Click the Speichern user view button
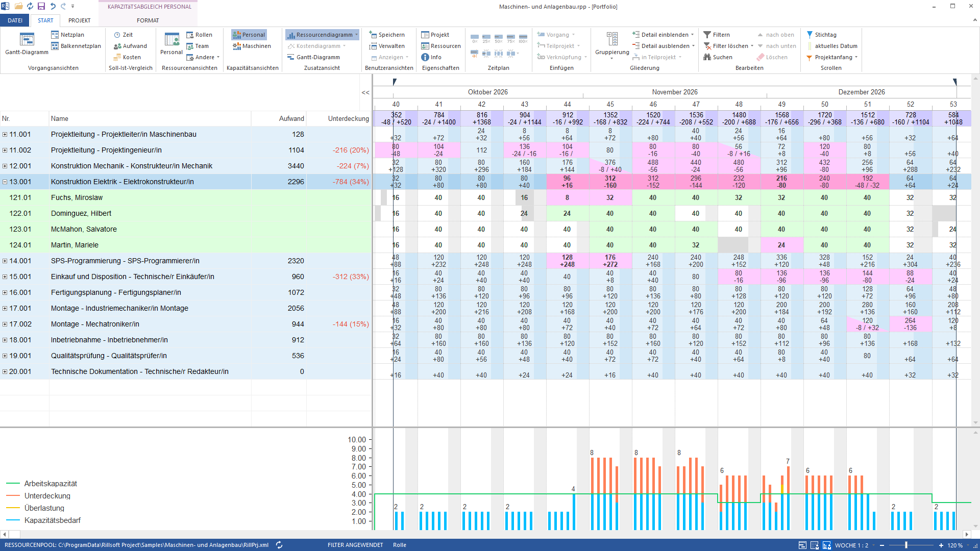The image size is (980, 551). 387,35
